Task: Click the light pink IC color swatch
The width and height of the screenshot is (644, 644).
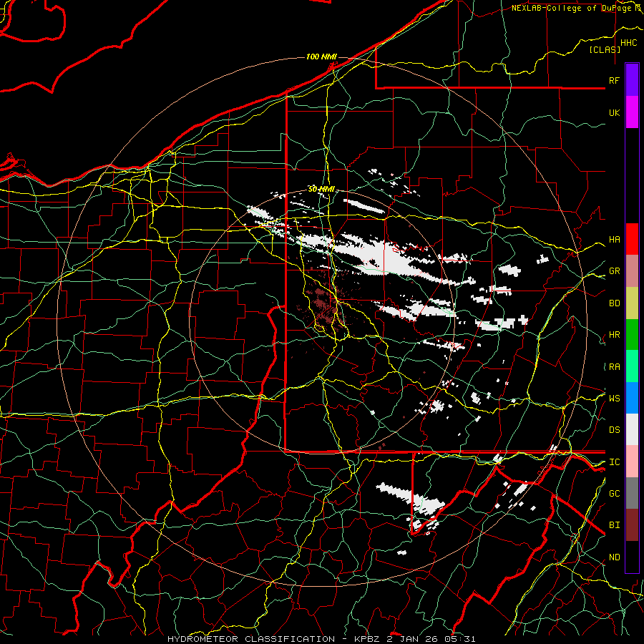Action: (x=632, y=462)
